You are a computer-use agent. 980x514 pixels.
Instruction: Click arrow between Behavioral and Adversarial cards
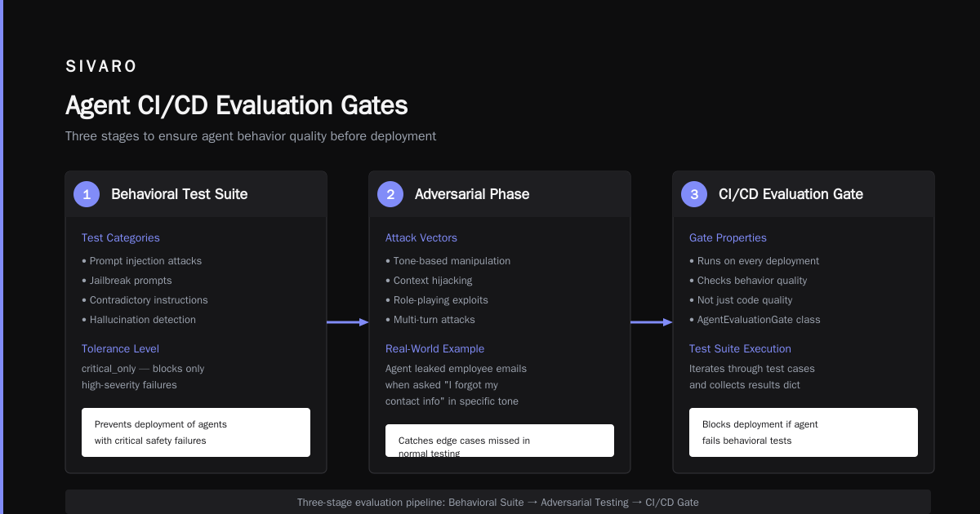(x=348, y=322)
